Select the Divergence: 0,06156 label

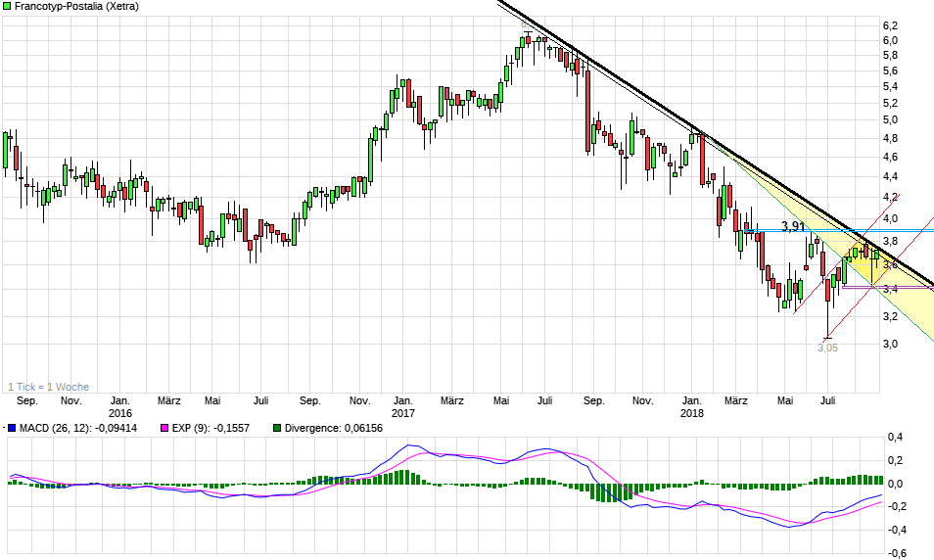tap(334, 428)
